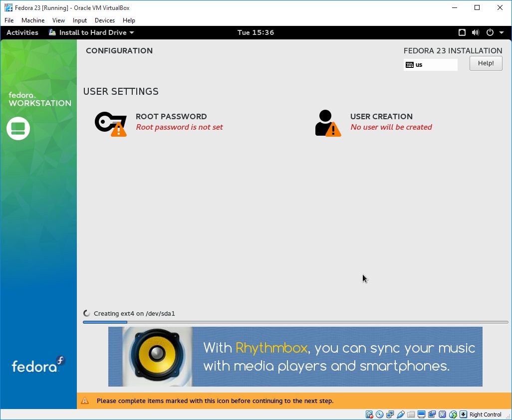
Task: Click VirtualBox keyboard capture arrow icon
Action: coord(463,415)
